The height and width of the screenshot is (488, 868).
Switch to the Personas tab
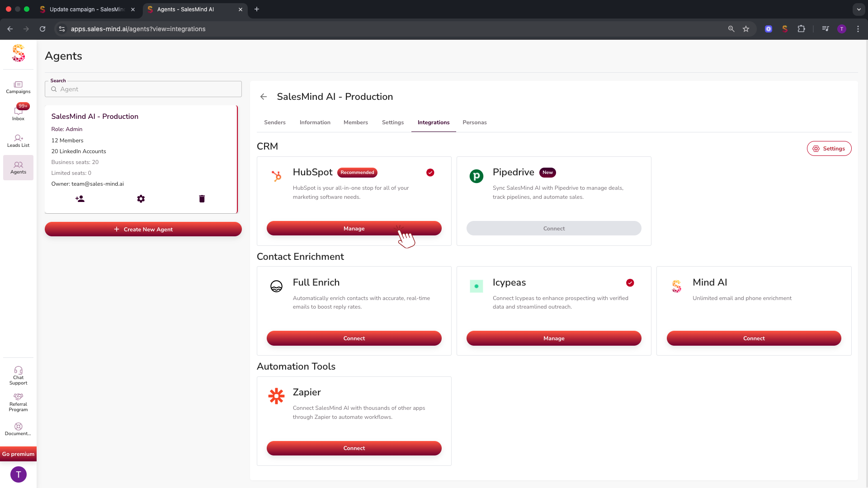click(x=474, y=122)
